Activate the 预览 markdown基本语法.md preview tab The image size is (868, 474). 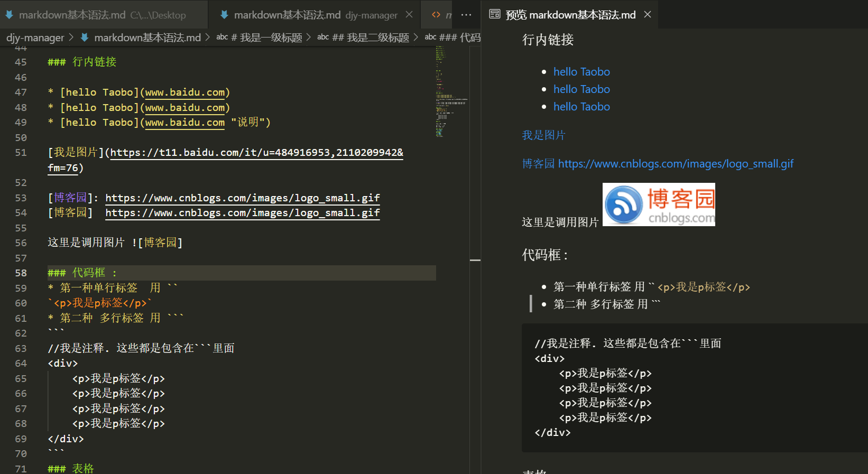[x=570, y=15]
